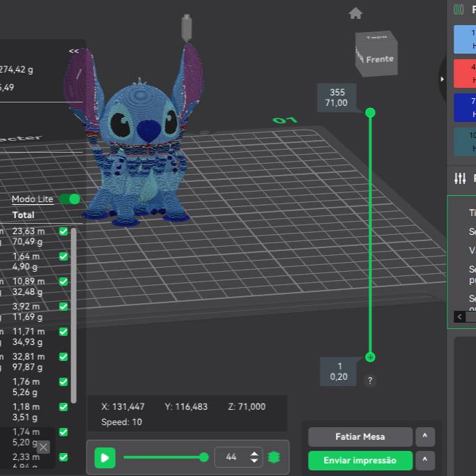Decrease move number with stepper down arrow

pyautogui.click(x=254, y=461)
